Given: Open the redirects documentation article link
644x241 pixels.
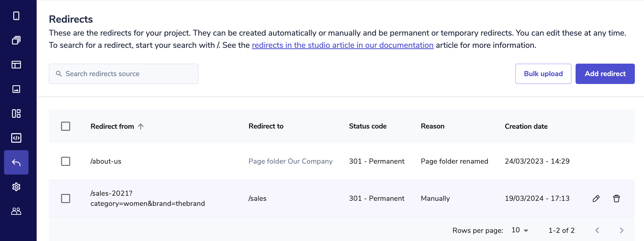Looking at the screenshot, I should coord(342,45).
